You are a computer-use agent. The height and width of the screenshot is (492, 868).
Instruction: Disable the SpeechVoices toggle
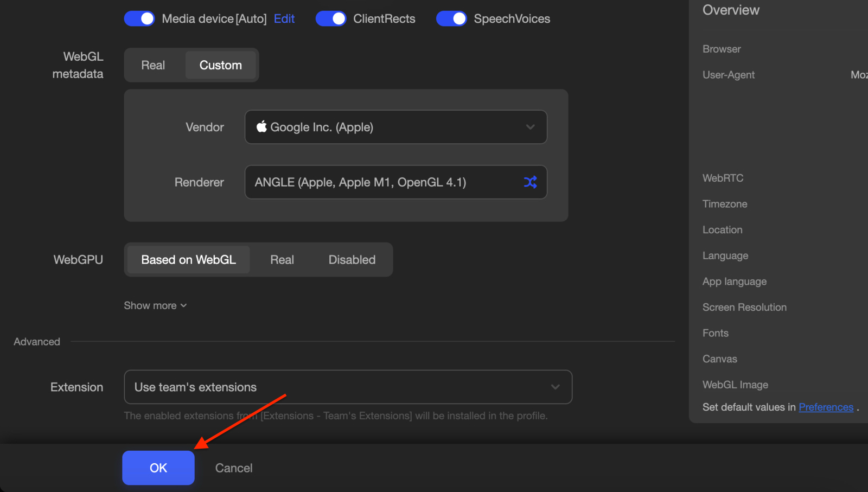click(452, 18)
